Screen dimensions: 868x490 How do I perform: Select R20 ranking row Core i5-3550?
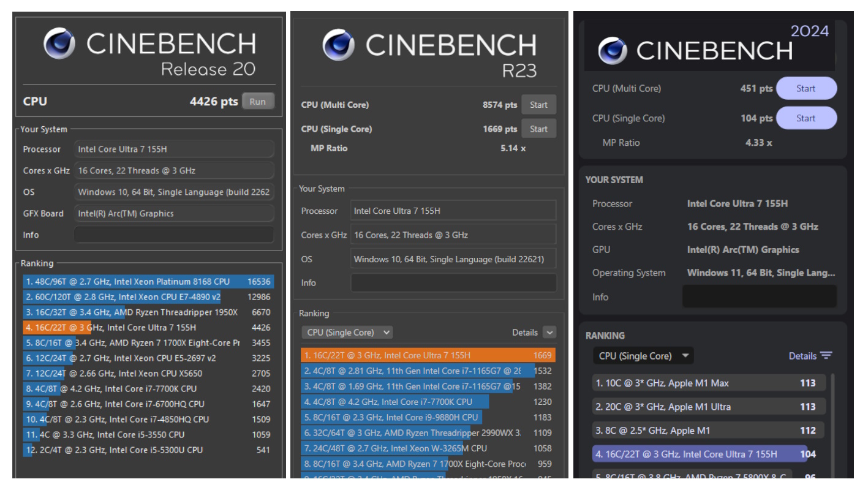click(x=148, y=435)
